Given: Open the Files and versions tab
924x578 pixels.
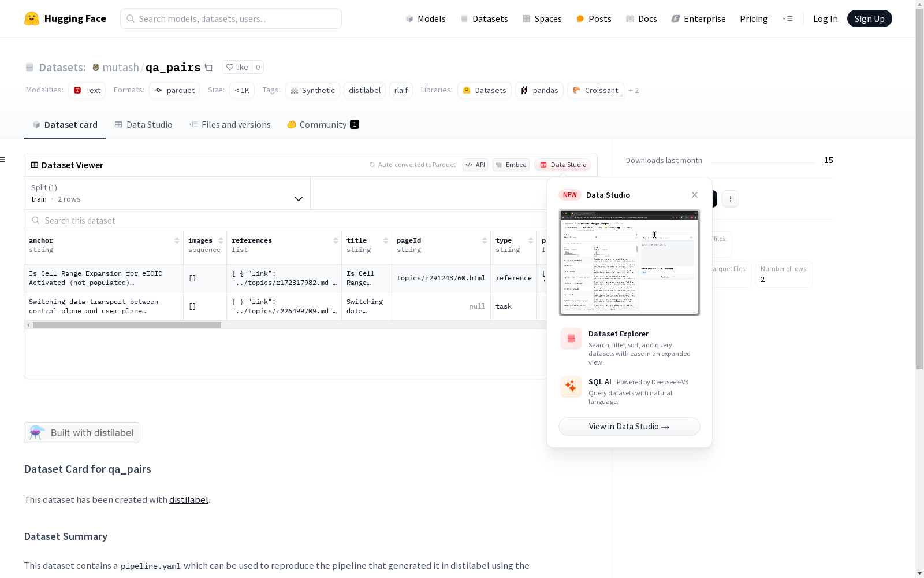Looking at the screenshot, I should click(230, 125).
